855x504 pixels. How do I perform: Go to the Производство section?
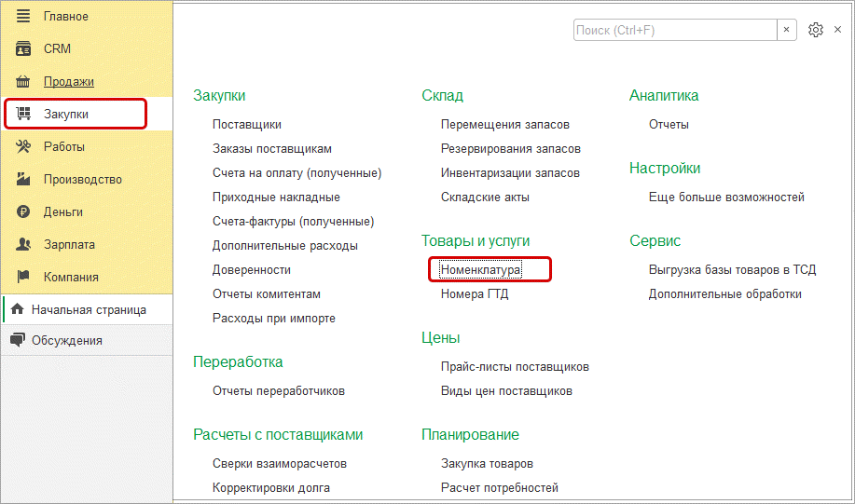(83, 179)
